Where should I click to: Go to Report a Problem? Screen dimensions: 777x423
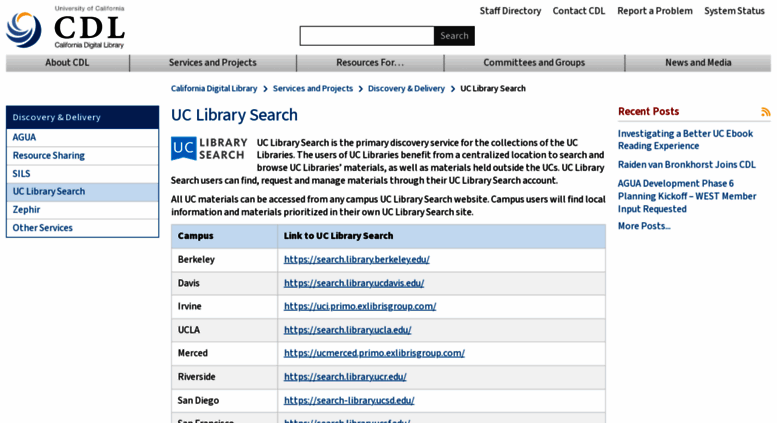655,11
